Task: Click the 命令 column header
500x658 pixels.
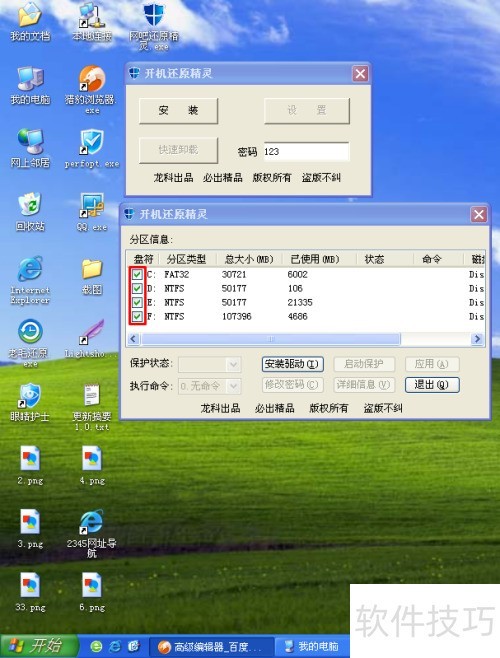Action: pyautogui.click(x=438, y=259)
